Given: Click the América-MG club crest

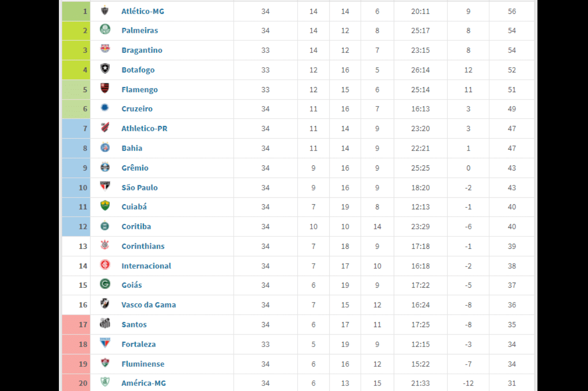Looking at the screenshot, I should (x=105, y=383).
